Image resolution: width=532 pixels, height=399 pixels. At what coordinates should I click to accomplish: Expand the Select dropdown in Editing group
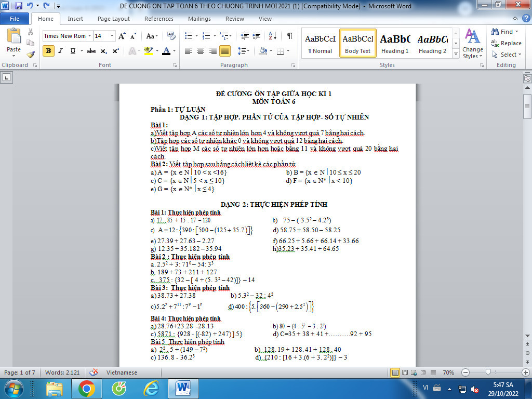tap(508, 55)
